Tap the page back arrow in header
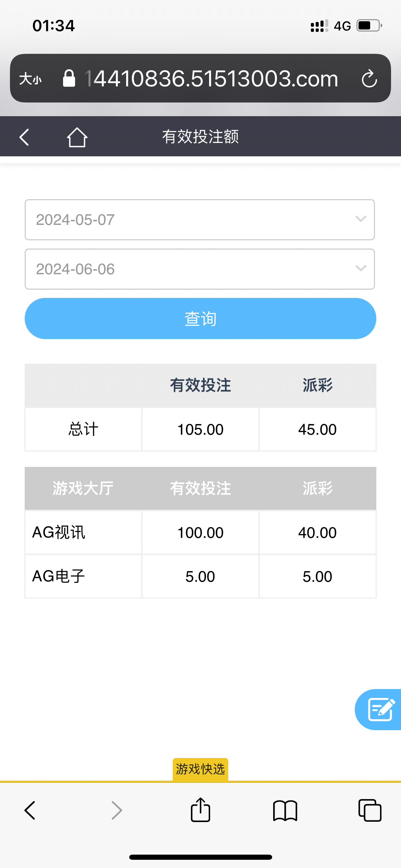 pos(24,137)
